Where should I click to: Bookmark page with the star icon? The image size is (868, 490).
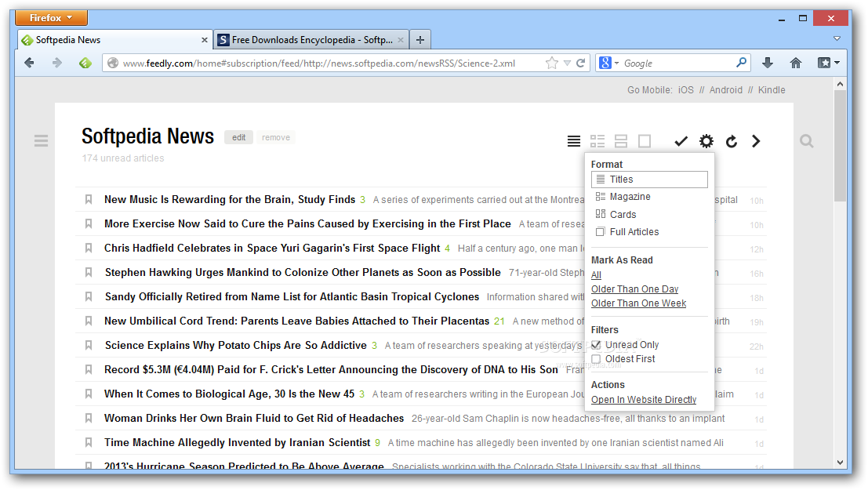point(551,64)
